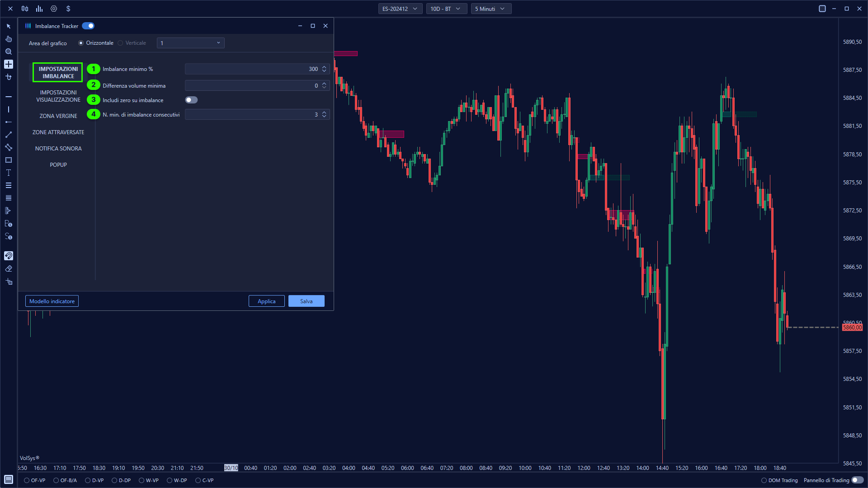Open Notifica Sonora tab
868x488 pixels.
(58, 148)
